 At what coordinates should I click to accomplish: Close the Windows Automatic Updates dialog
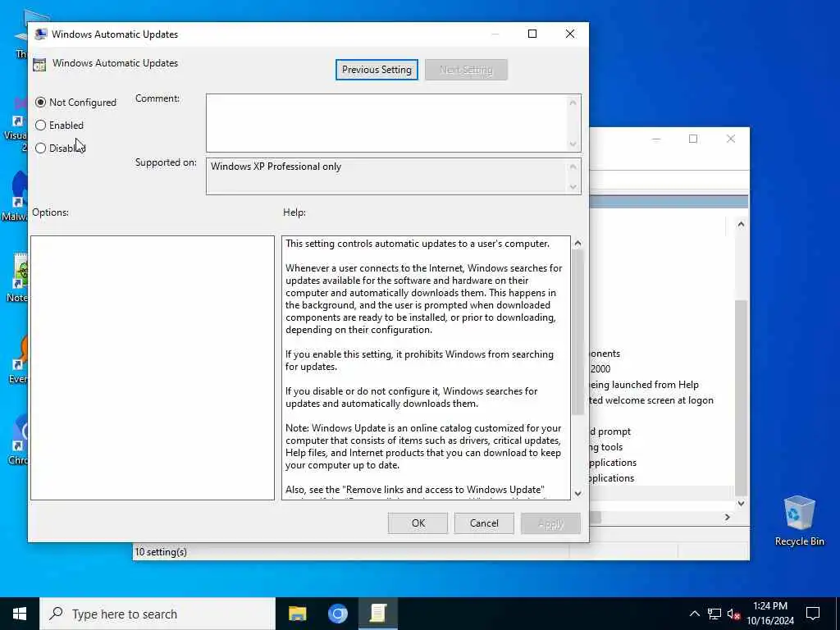[x=570, y=34]
